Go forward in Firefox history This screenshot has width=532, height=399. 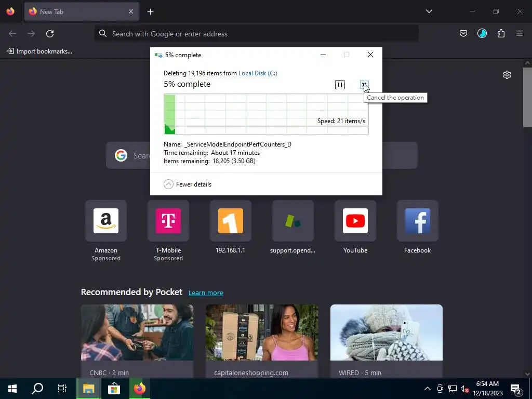point(31,34)
